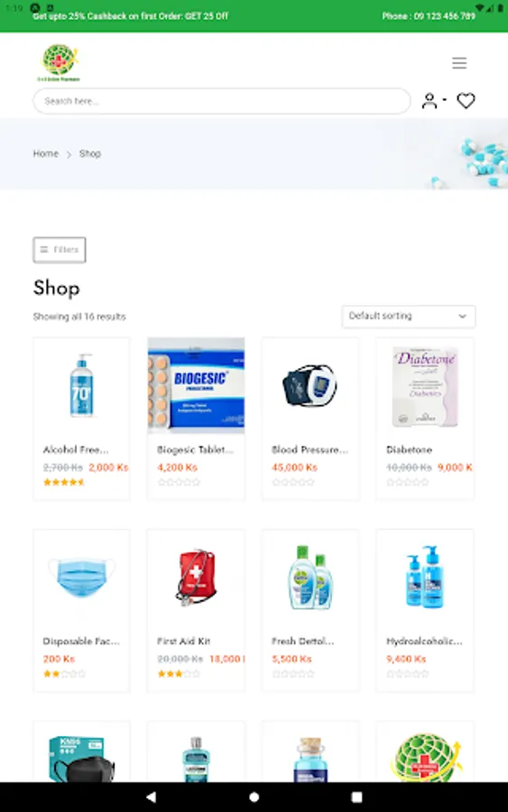
Task: Click the pharmacy globe logo
Action: 59,62
